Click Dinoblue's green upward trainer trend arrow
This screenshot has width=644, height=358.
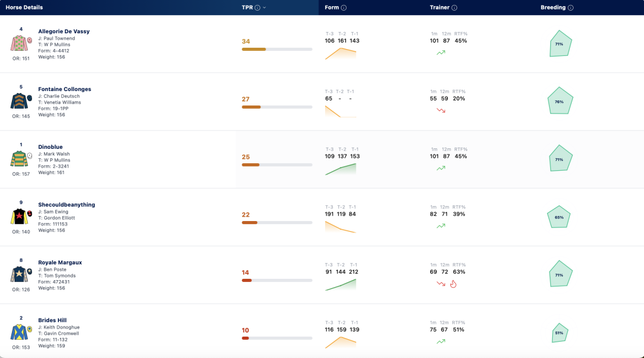point(441,168)
